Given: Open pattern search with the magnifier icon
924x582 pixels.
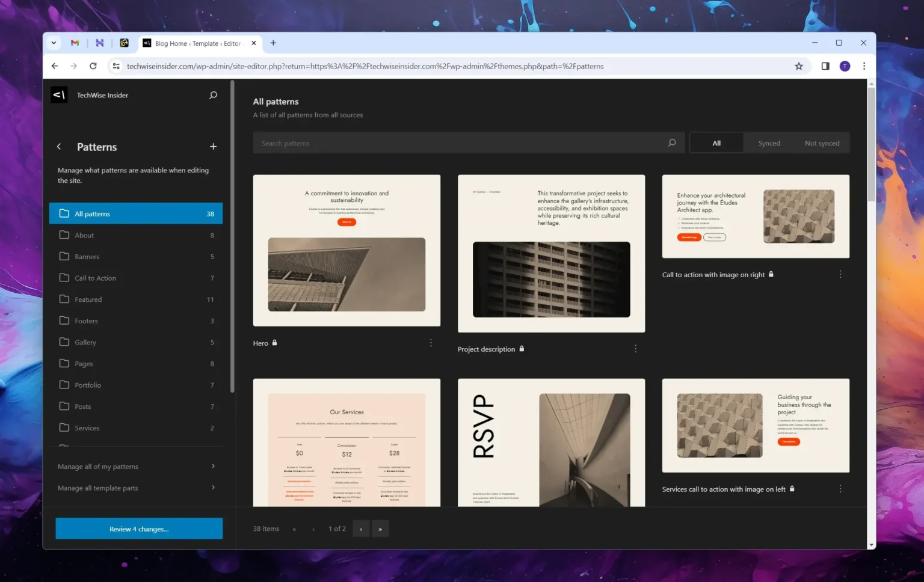Looking at the screenshot, I should [213, 95].
